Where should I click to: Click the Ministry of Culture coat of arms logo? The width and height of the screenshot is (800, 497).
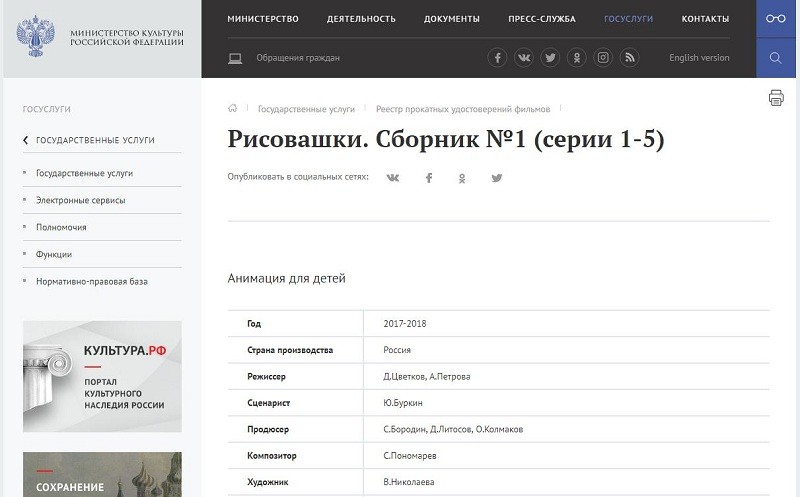click(35, 36)
